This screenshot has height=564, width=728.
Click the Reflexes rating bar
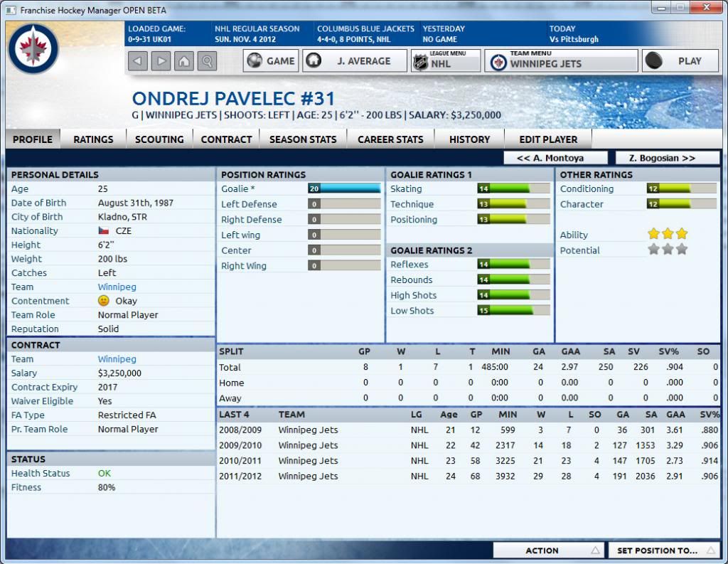[x=513, y=264]
